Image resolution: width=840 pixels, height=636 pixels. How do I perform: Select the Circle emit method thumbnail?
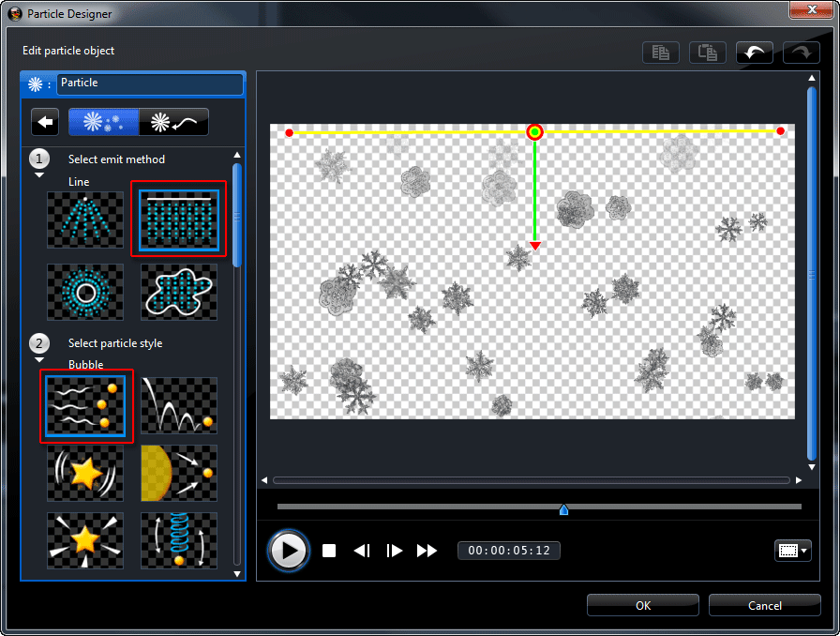pos(85,292)
